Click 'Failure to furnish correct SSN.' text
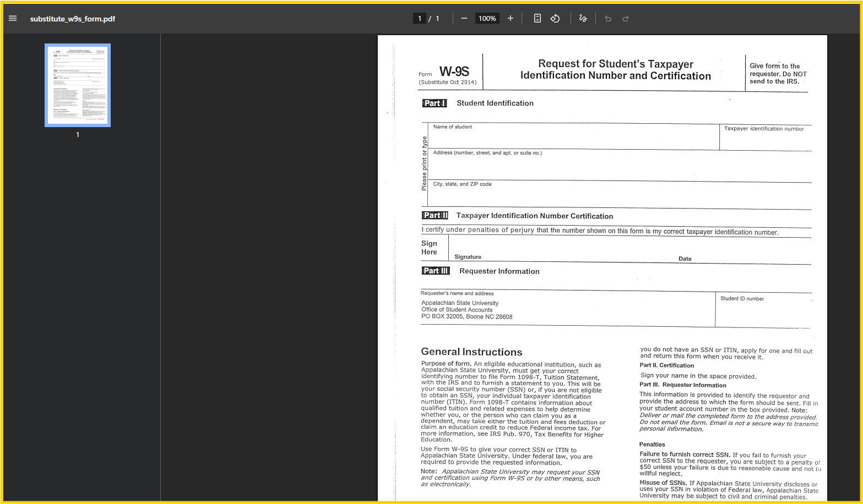This screenshot has width=863, height=504. tap(685, 454)
